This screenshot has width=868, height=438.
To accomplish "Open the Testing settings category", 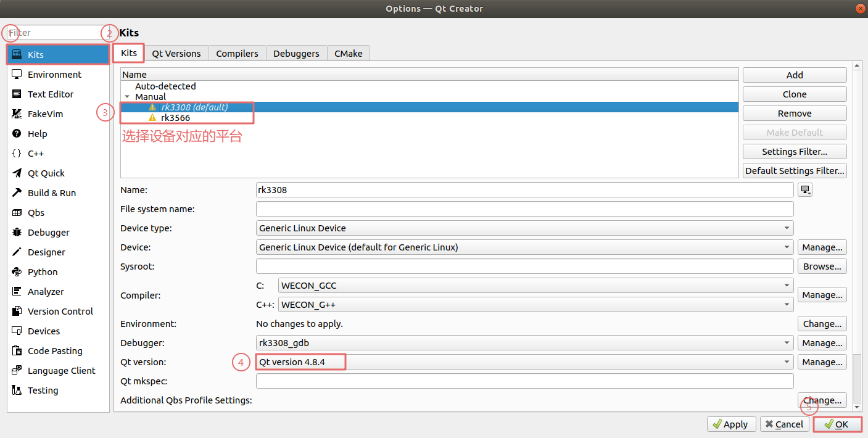I will 43,390.
